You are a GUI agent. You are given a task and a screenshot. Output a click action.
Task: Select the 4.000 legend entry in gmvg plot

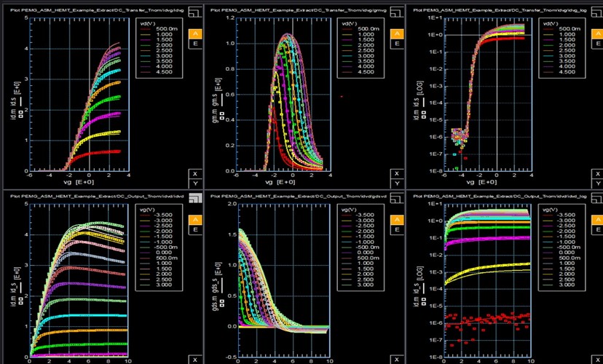360,66
